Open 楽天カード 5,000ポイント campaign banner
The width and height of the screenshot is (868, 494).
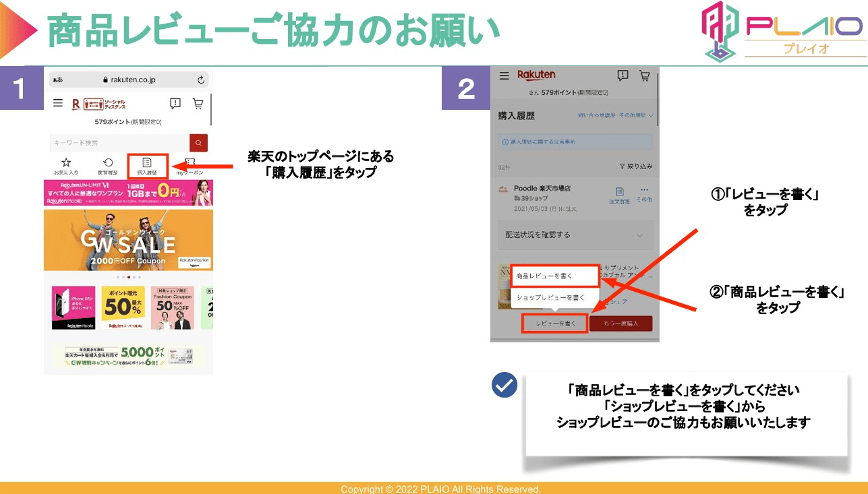(x=128, y=356)
